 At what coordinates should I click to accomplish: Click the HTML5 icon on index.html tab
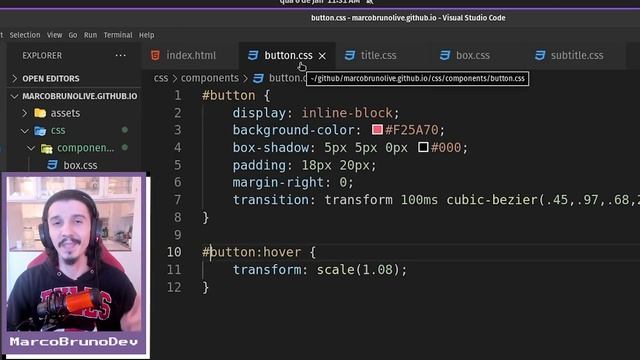(x=156, y=55)
